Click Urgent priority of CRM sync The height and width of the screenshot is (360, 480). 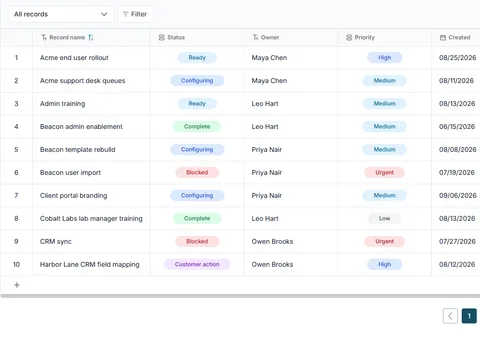[384, 242]
